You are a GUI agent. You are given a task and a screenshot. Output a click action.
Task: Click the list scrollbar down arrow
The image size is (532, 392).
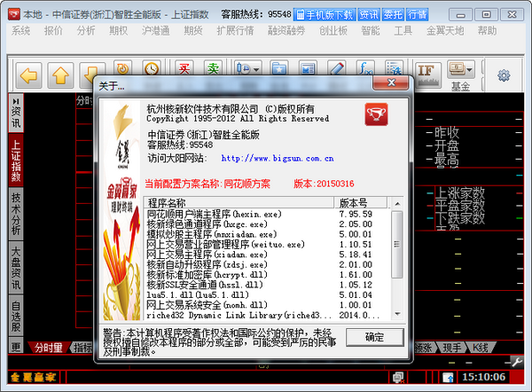click(x=397, y=314)
